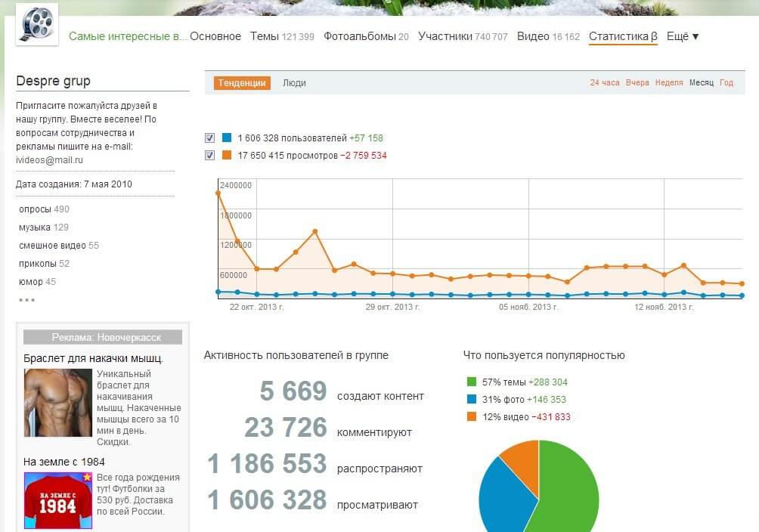Open the опросы 490 tag
Image resolution: width=759 pixels, height=532 pixels.
coord(44,209)
